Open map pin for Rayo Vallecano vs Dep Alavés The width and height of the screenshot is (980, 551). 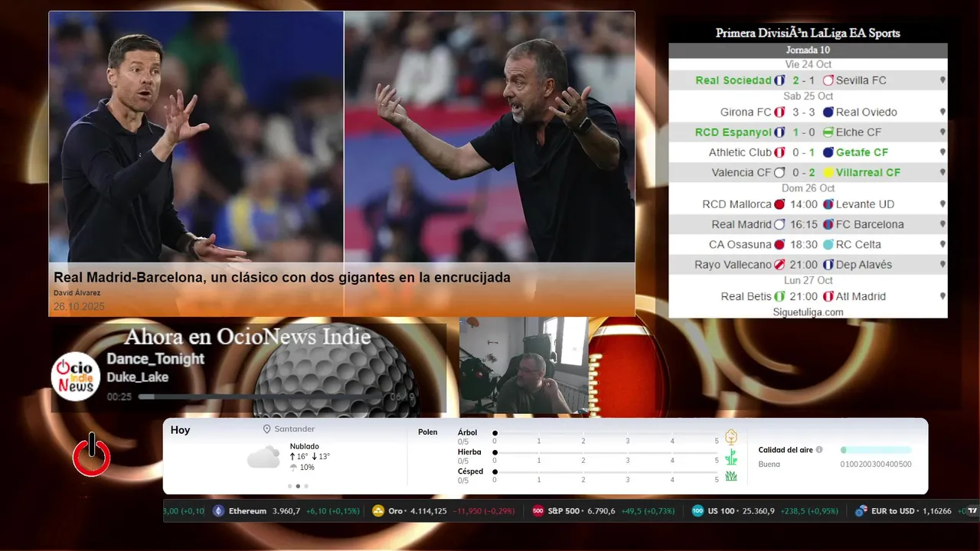942,265
